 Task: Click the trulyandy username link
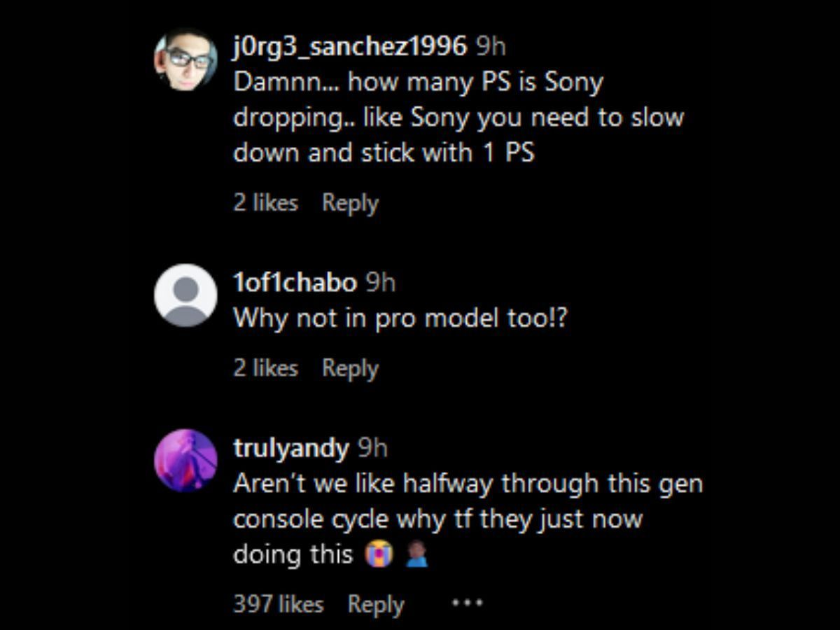tap(290, 448)
